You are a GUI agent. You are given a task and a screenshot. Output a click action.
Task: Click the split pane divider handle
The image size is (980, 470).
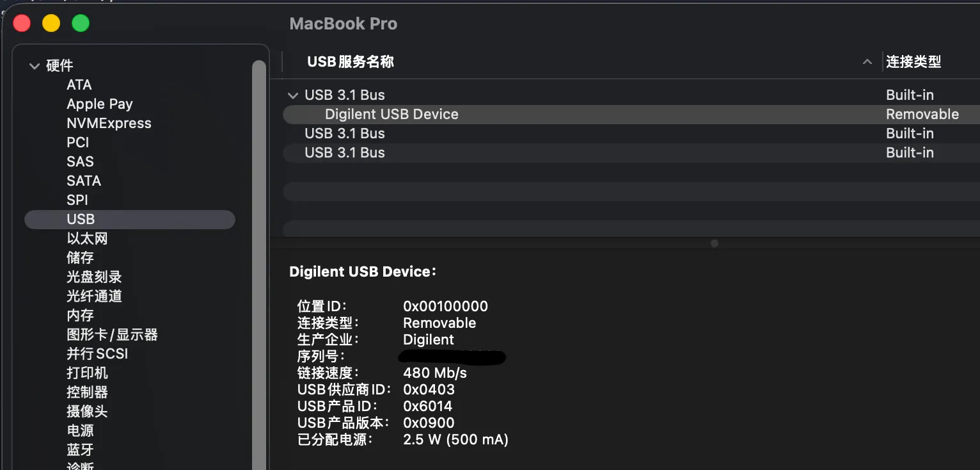coord(715,243)
